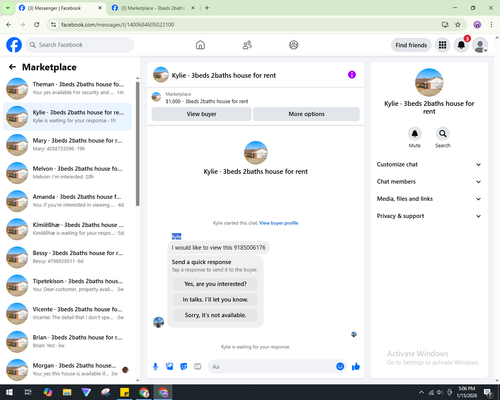Open the Friends icon in top navigation
Image resolution: width=500 pixels, height=400 pixels.
pyautogui.click(x=247, y=45)
